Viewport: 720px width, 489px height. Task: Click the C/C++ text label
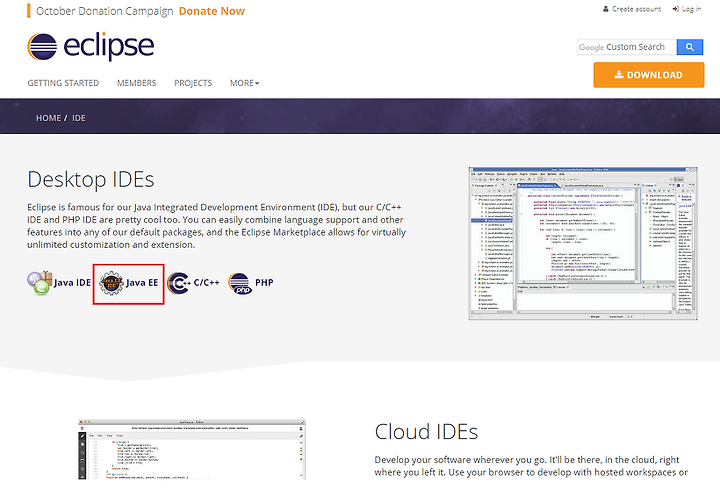point(206,282)
